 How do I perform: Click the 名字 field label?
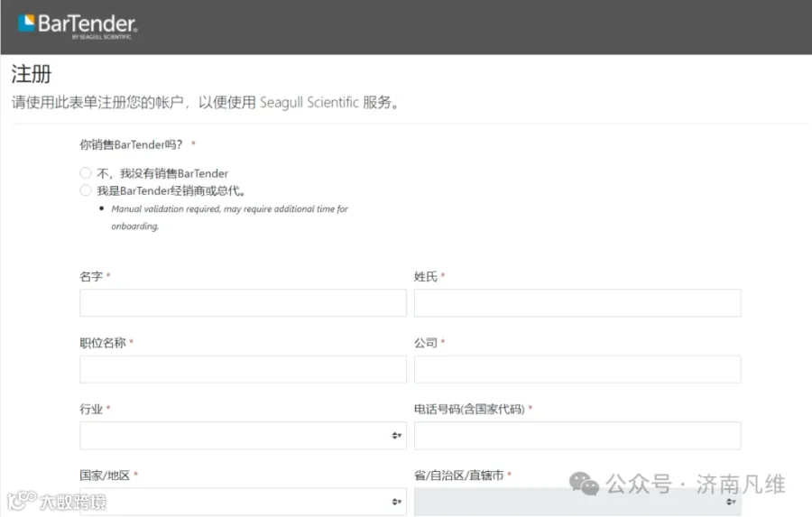point(91,277)
